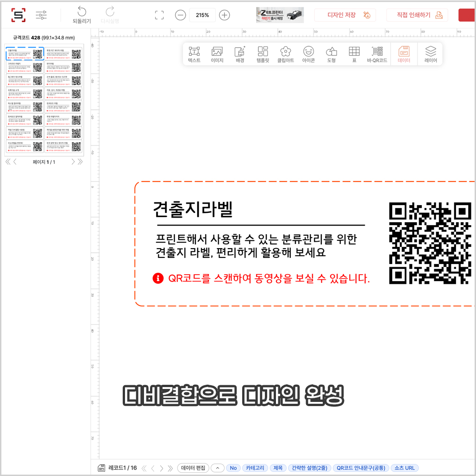This screenshot has height=476, width=476.
Task: Open the 레이어 panel
Action: [431, 54]
